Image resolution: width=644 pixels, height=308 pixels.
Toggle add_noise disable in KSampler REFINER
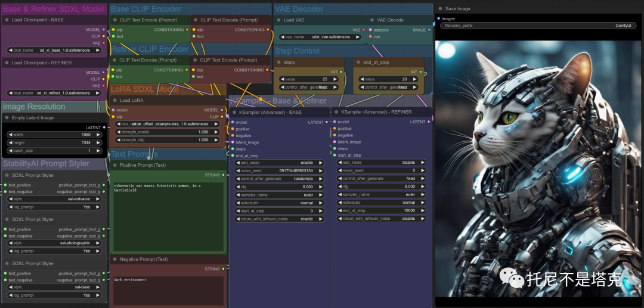coord(381,163)
